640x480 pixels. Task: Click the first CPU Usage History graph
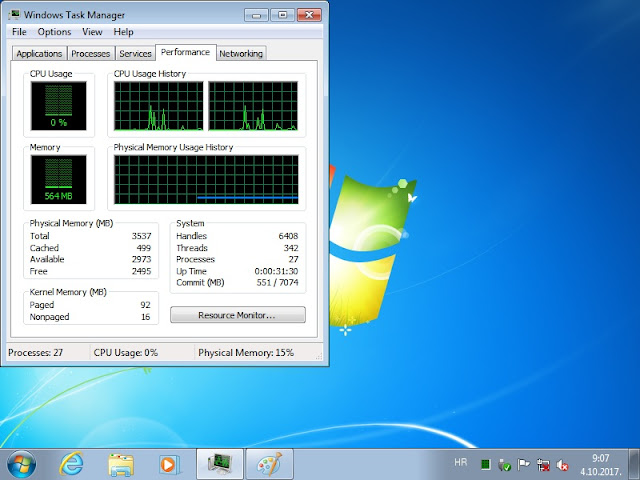158,106
